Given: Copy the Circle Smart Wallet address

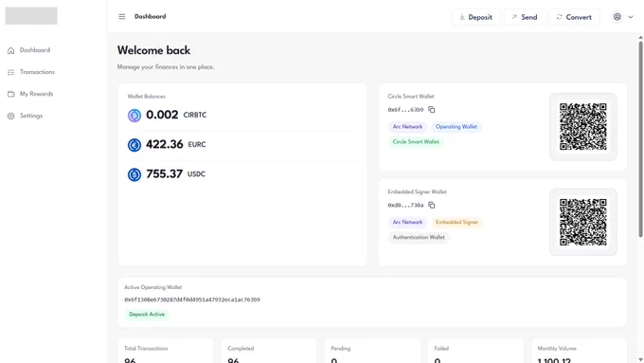Looking at the screenshot, I should coord(432,110).
